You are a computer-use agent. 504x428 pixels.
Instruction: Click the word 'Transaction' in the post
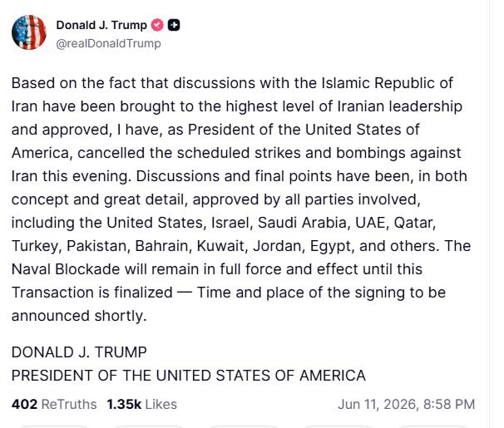53,293
